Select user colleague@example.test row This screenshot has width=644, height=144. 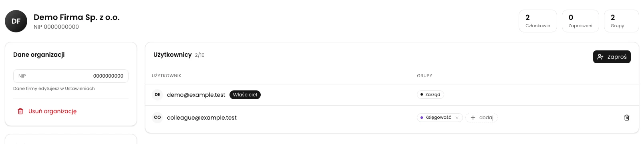coord(392,118)
